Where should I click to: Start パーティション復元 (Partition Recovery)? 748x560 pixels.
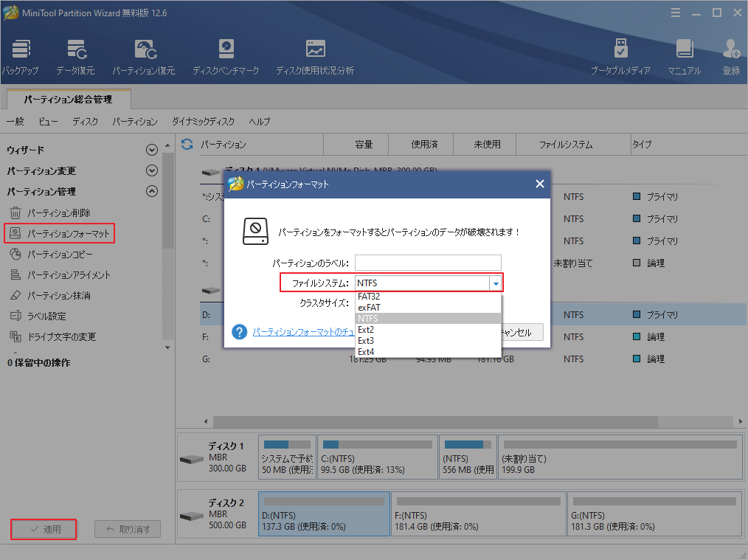click(x=145, y=55)
